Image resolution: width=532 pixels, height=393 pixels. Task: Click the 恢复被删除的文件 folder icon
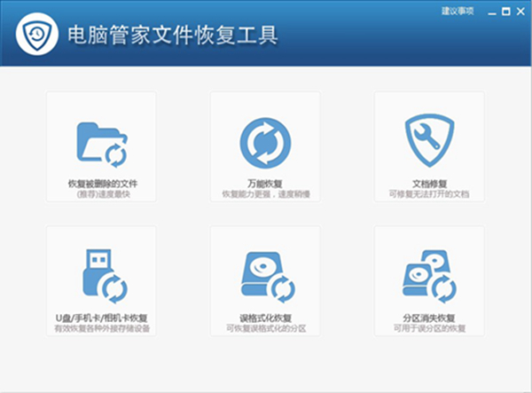(101, 144)
